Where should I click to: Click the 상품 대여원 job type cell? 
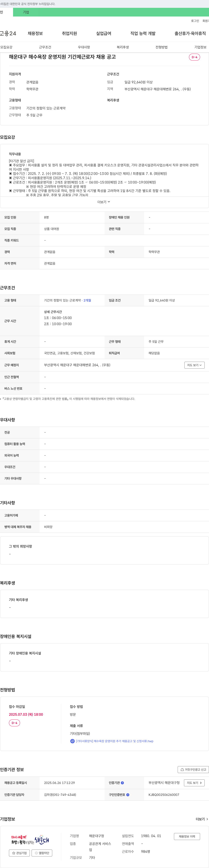pyautogui.click(x=52, y=229)
